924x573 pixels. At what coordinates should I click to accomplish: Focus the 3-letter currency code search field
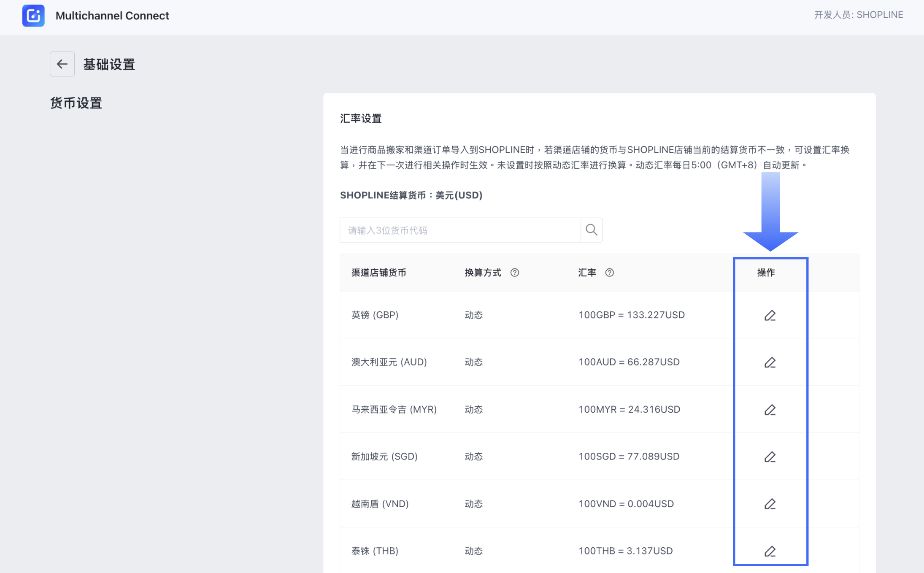[460, 230]
